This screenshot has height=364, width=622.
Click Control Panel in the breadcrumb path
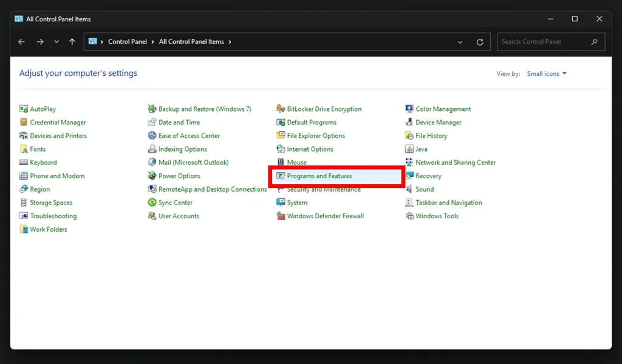(x=128, y=42)
